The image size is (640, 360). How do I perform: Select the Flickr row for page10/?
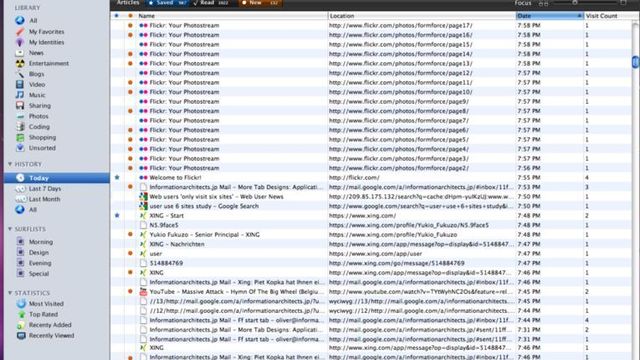point(371,92)
